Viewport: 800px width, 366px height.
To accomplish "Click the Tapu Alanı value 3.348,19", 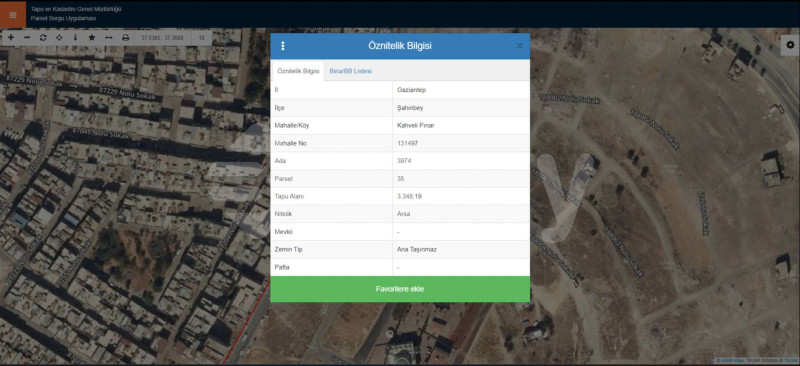I will 410,196.
